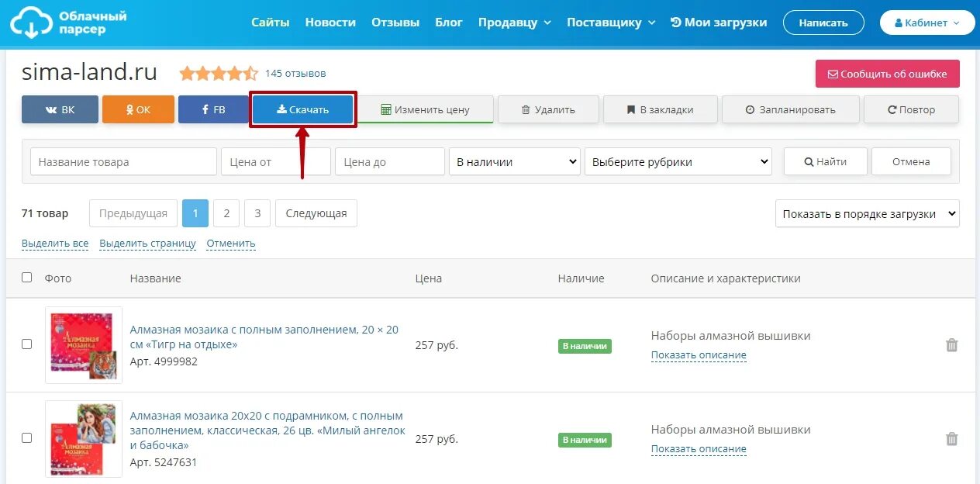This screenshot has height=484, width=980.
Task: Open the В наличии availability dropdown
Action: click(x=515, y=161)
